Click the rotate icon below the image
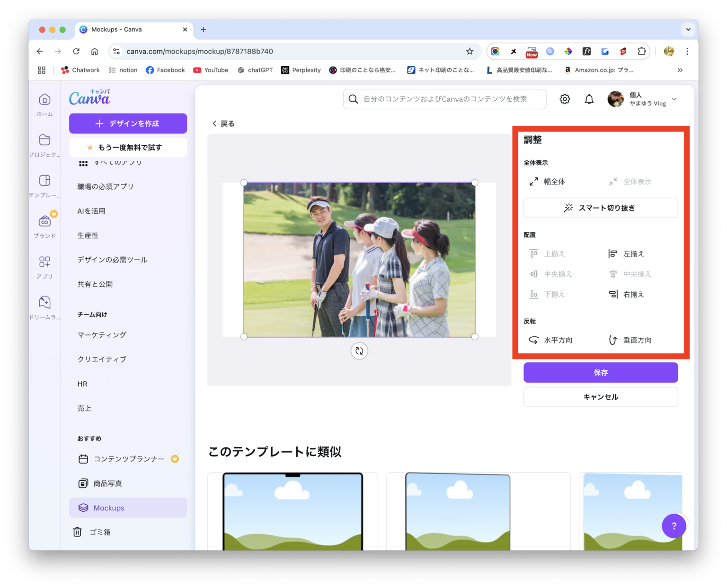This screenshot has width=727, height=588. [359, 351]
